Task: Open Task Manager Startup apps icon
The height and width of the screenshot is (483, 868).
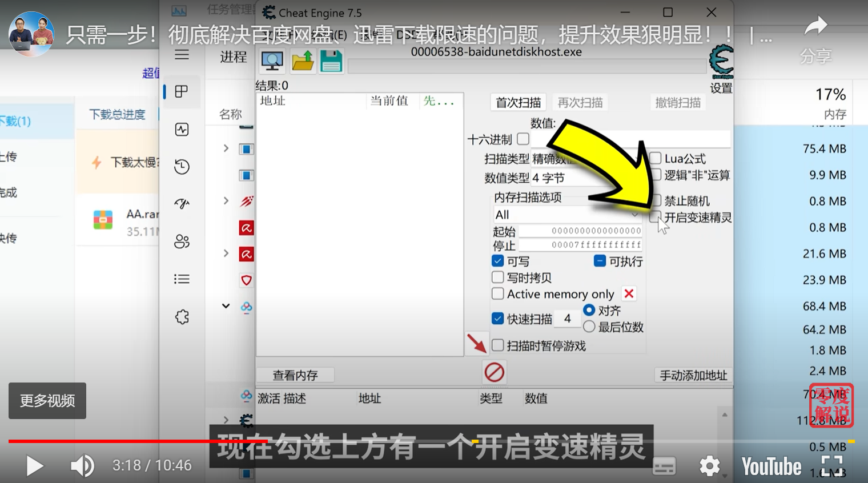Action: pos(182,204)
